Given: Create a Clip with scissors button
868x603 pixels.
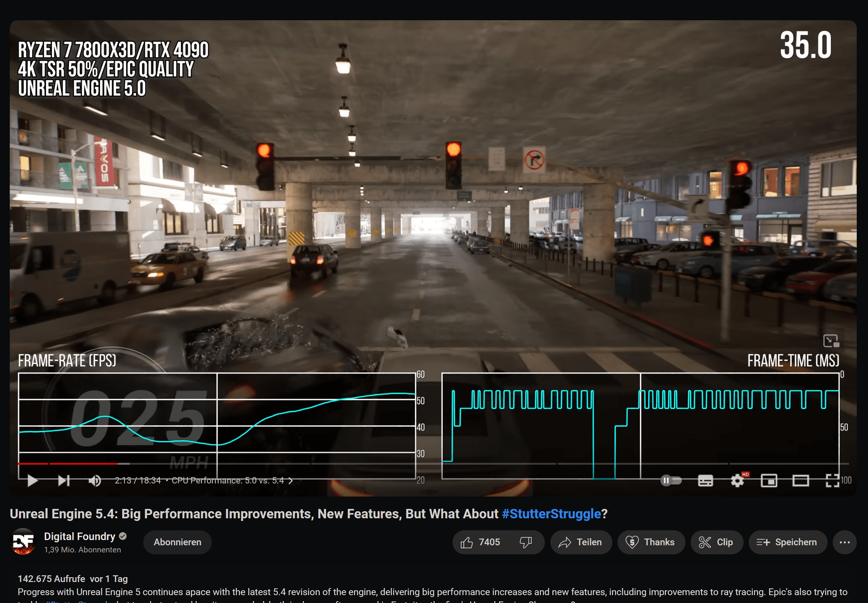Looking at the screenshot, I should 717,542.
